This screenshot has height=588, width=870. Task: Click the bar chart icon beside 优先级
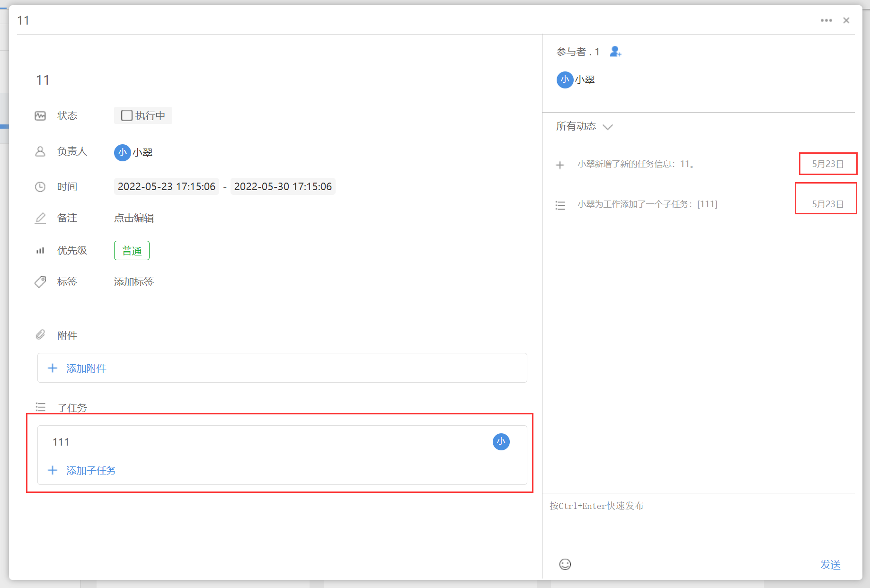point(40,251)
